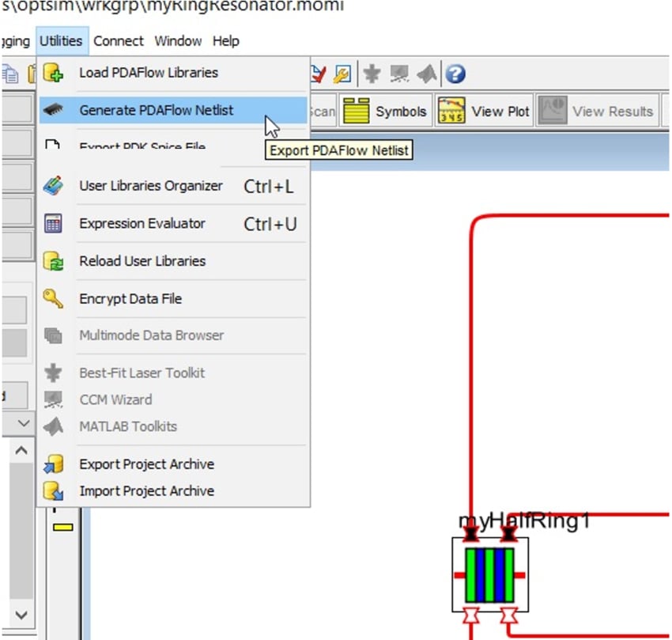Click the Export Project Archive icon

tap(55, 464)
